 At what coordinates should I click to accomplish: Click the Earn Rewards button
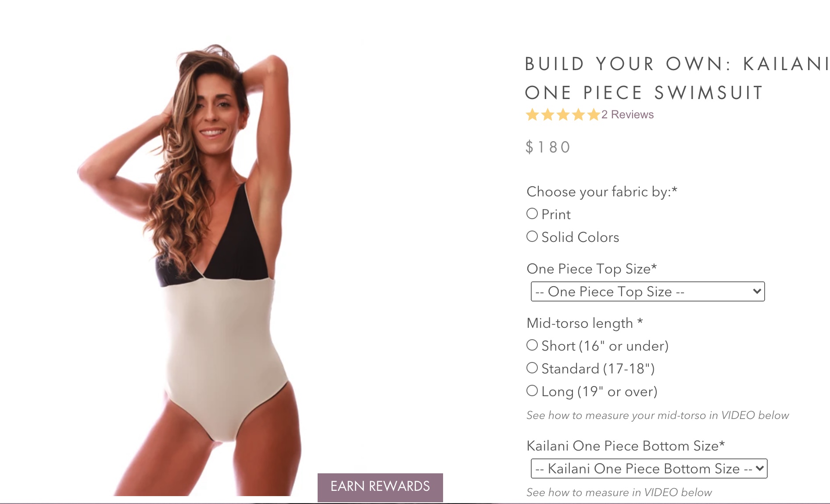coord(380,487)
